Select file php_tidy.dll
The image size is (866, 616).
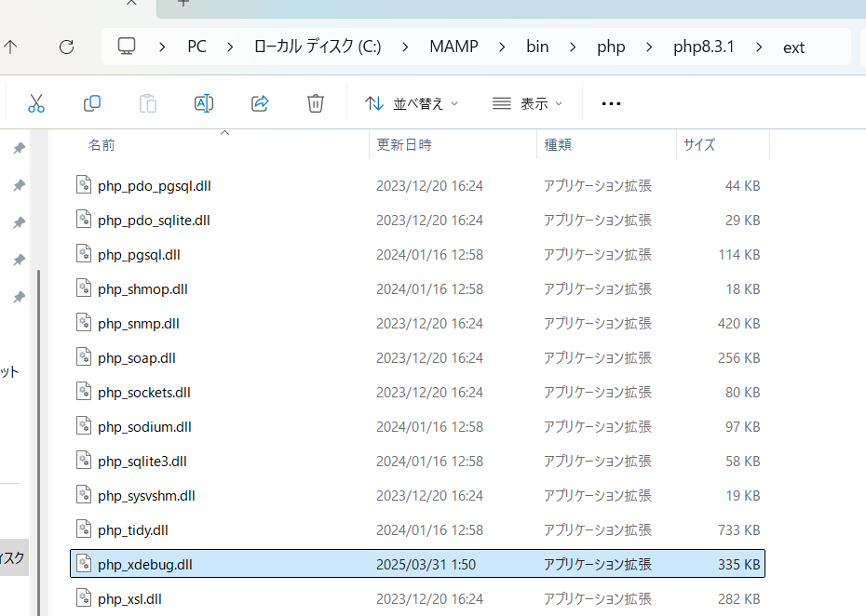[x=417, y=529]
